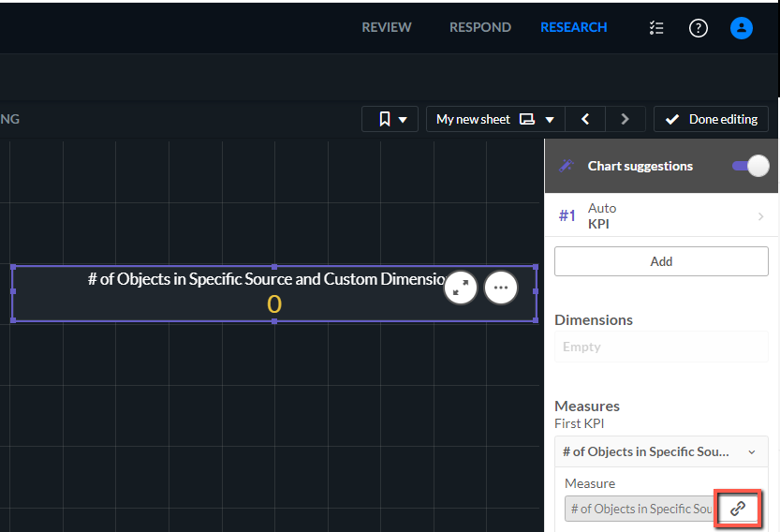Go to the next sheet
This screenshot has width=780, height=532.
pyautogui.click(x=625, y=119)
